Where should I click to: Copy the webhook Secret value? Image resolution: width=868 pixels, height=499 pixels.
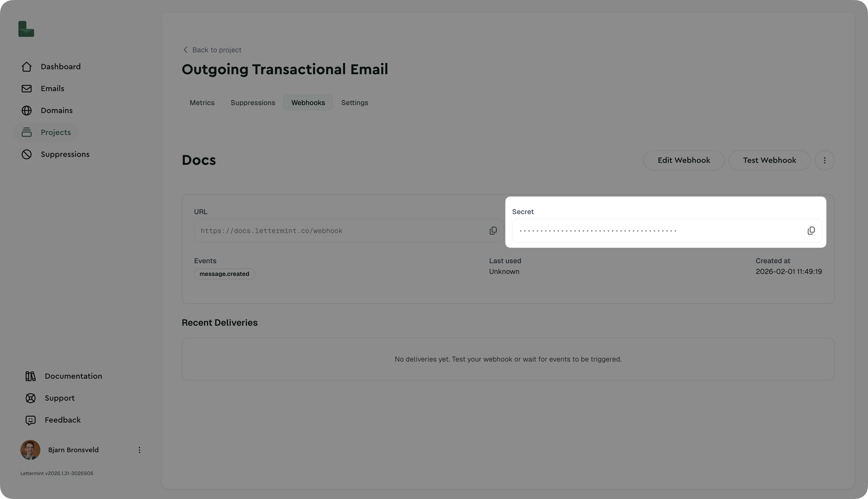(811, 230)
